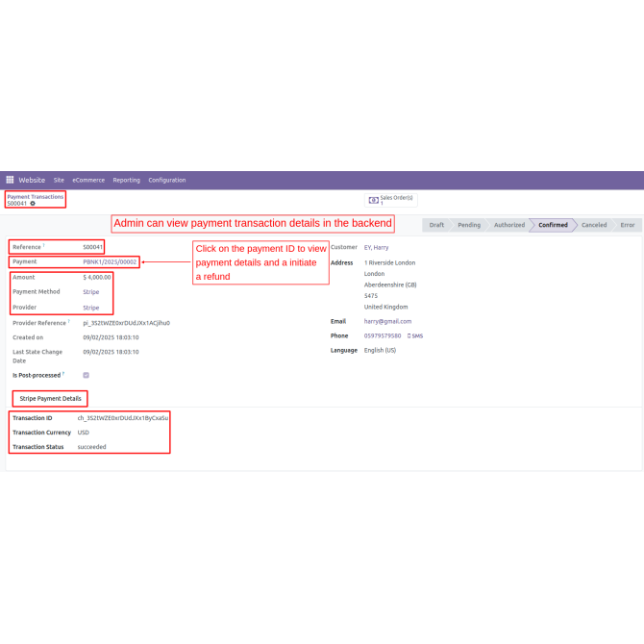Click the Last State Change Date value
The height and width of the screenshot is (644, 644).
[111, 352]
